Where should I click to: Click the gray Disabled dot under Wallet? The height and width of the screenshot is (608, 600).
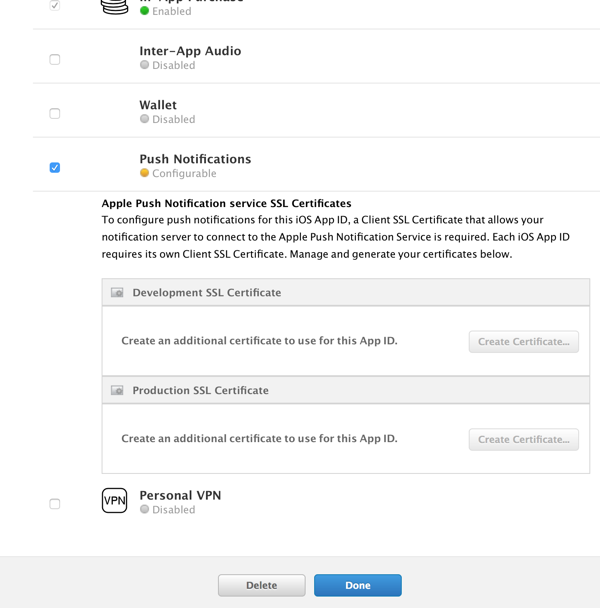(145, 119)
